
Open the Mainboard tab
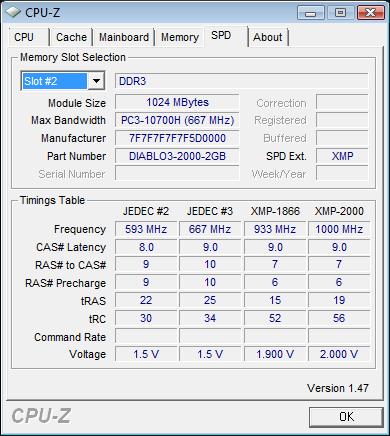coord(124,37)
